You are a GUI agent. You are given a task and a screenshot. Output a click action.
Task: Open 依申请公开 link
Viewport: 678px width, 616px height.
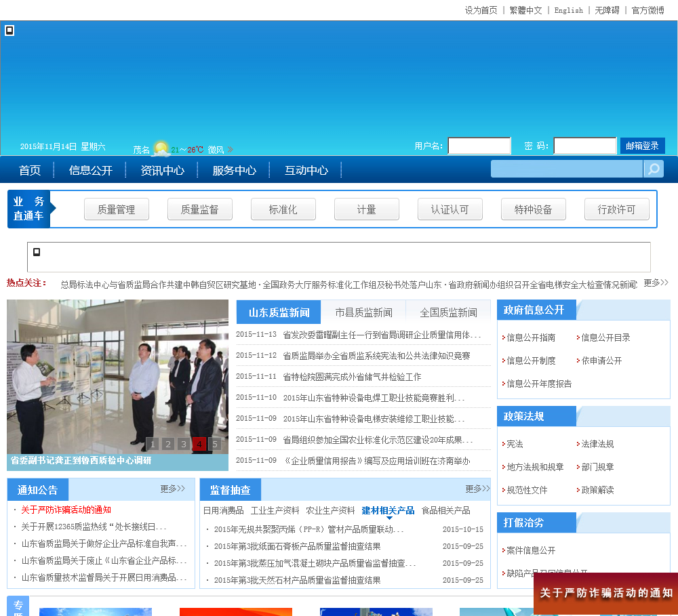coord(601,361)
